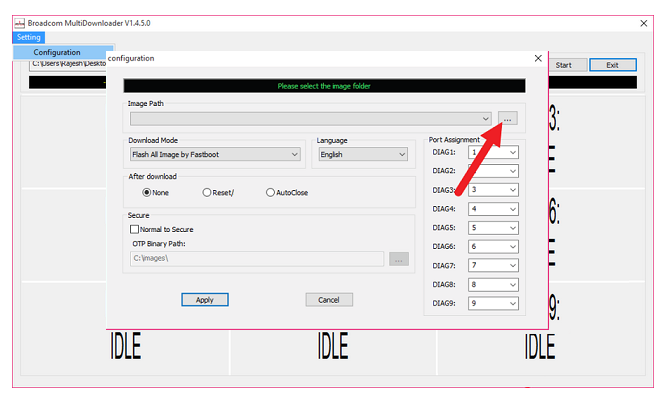Viewport: 665px width, 396px height.
Task: Open the DIAG2 port dropdown
Action: [x=493, y=171]
